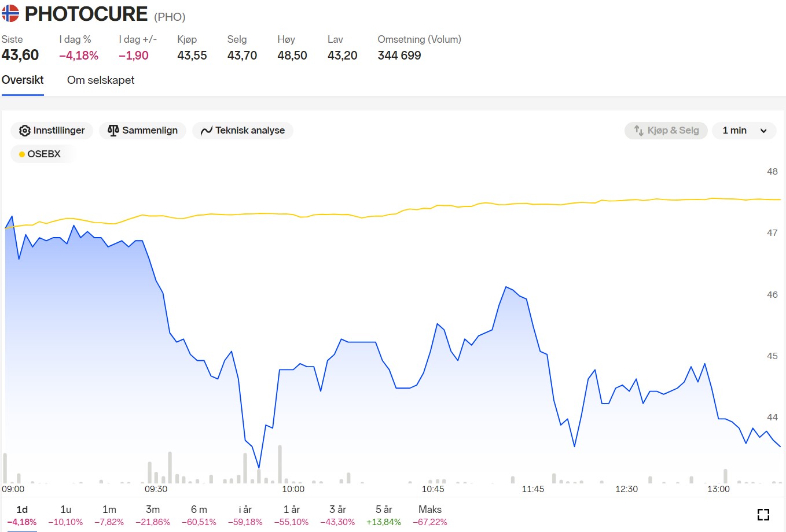Click the gear icon in Innstillinger
This screenshot has height=532, width=786.
[25, 131]
